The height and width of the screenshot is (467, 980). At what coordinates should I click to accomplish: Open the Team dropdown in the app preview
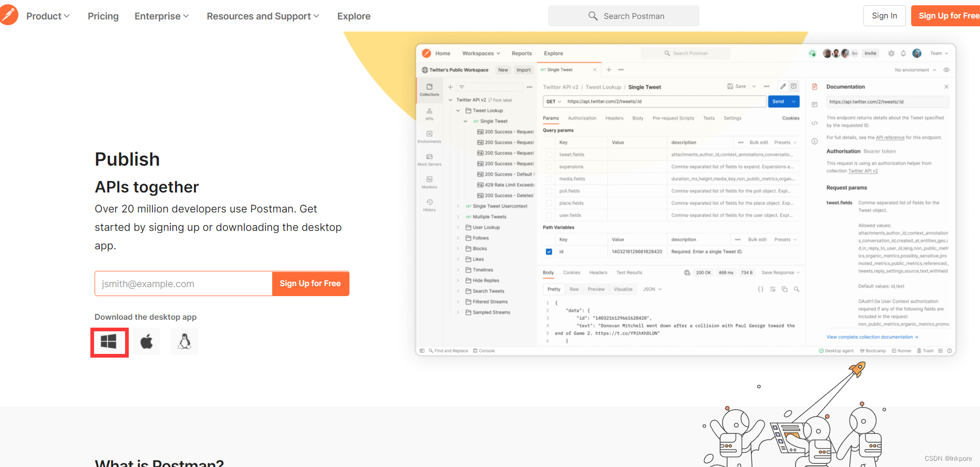(939, 53)
